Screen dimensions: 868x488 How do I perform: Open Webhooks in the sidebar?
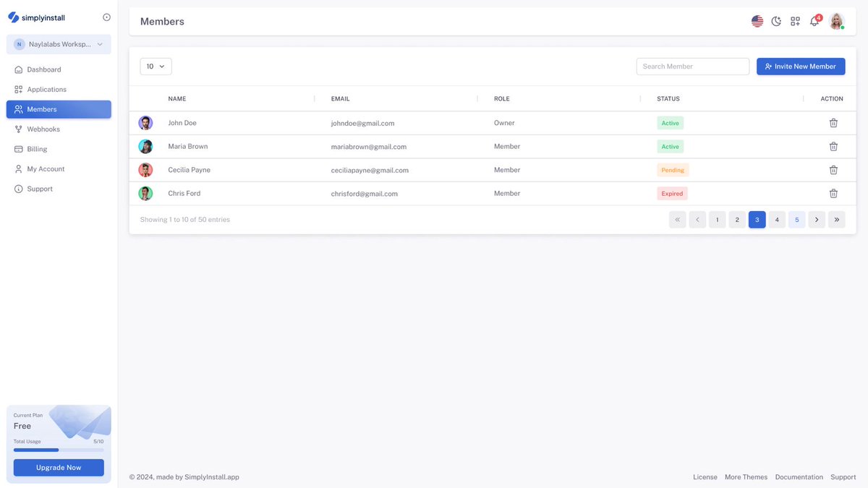click(59, 129)
